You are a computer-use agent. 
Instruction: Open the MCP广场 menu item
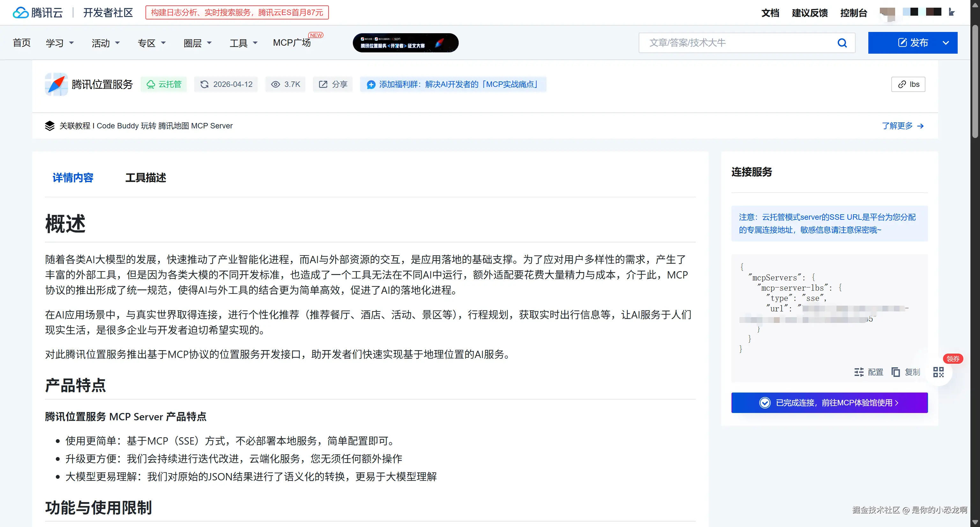coord(292,43)
